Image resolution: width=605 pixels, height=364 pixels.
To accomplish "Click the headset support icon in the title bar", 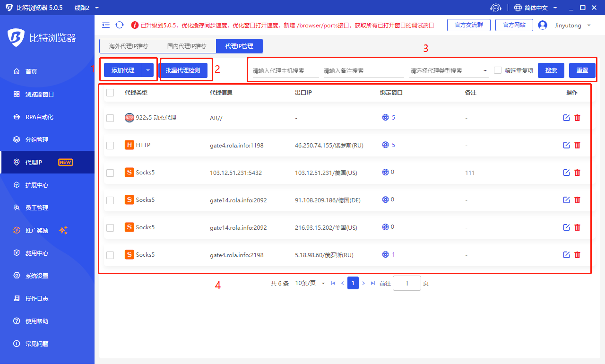I will click(496, 8).
